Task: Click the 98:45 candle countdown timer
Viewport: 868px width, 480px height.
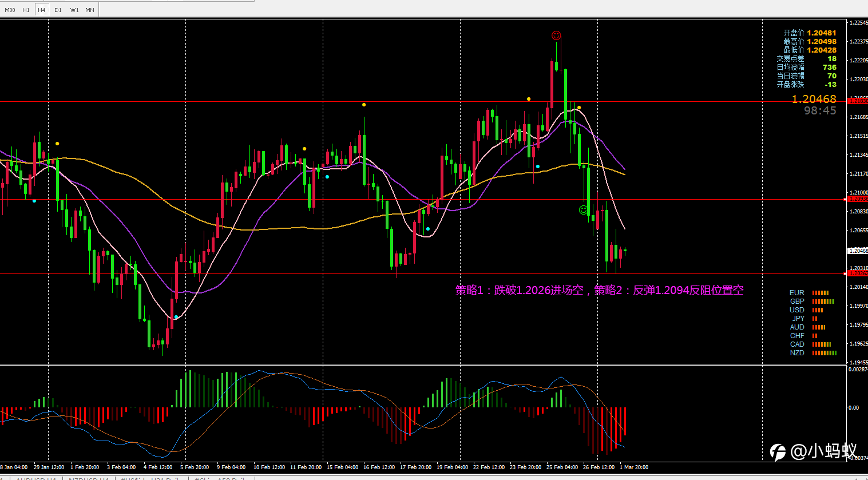Action: point(820,111)
